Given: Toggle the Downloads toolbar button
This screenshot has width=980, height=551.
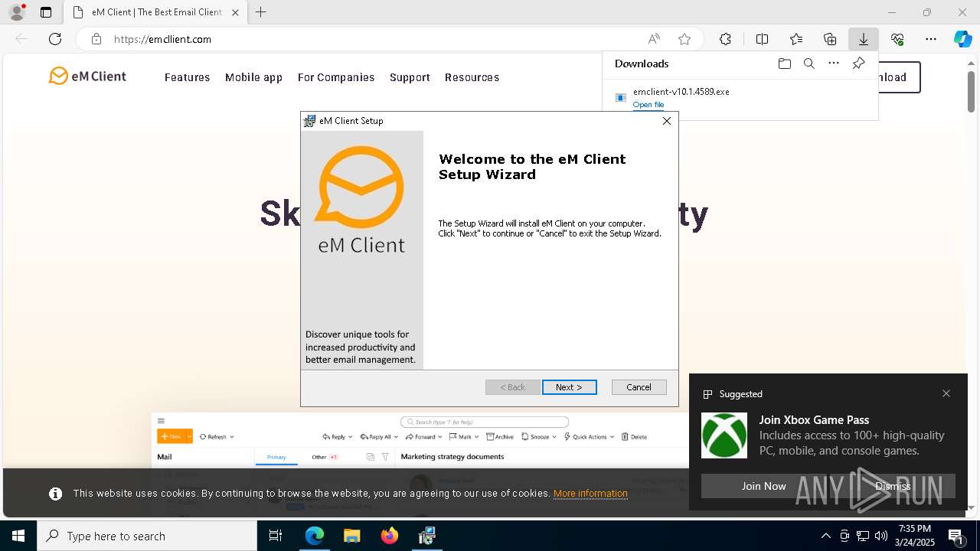Looking at the screenshot, I should pos(864,39).
